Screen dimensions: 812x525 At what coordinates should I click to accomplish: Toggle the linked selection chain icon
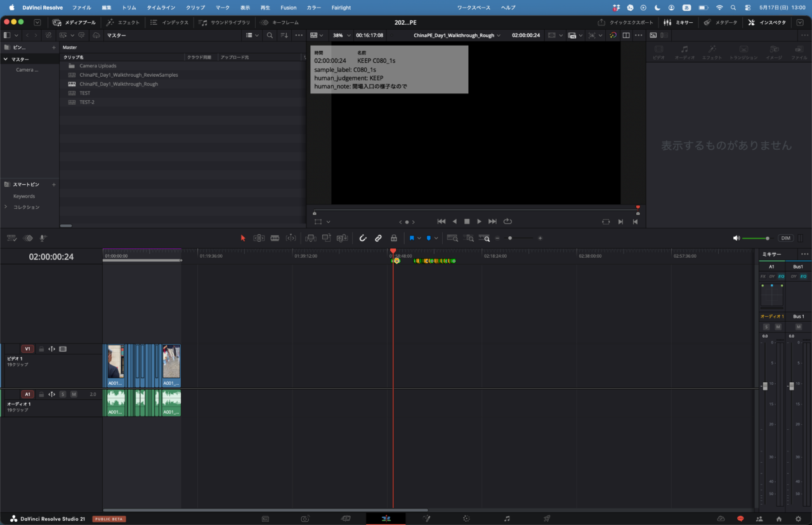(x=378, y=238)
